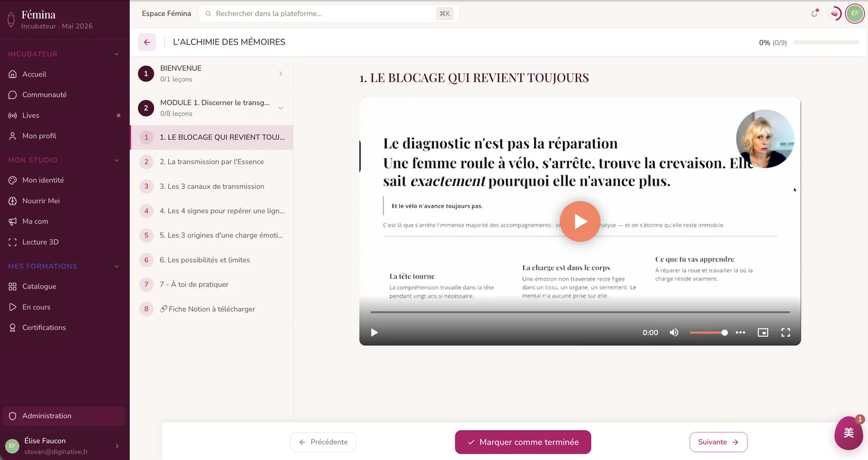868x460 pixels.
Task: Expand the BIENVENUE module chevron
Action: (x=280, y=74)
